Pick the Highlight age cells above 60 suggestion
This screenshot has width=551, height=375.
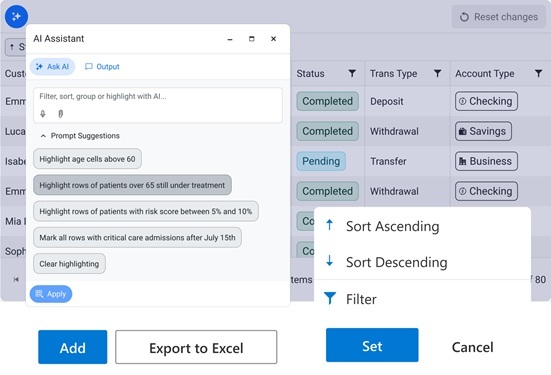point(87,159)
